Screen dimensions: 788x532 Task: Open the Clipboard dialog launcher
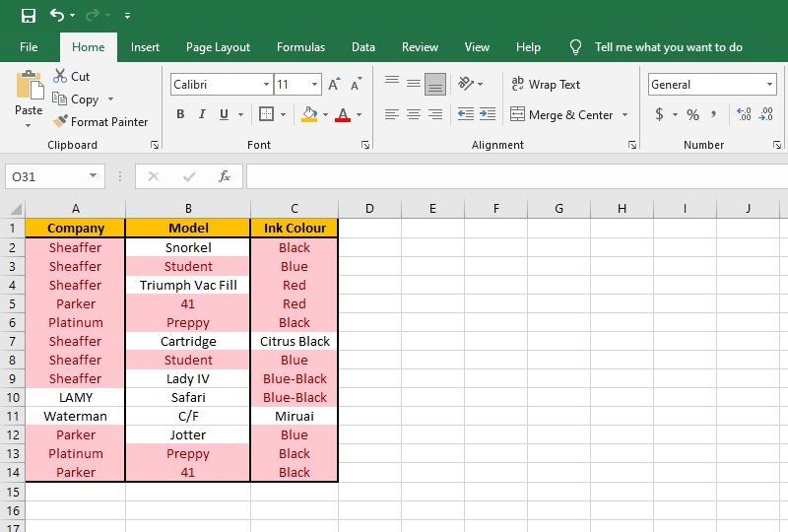(x=155, y=146)
